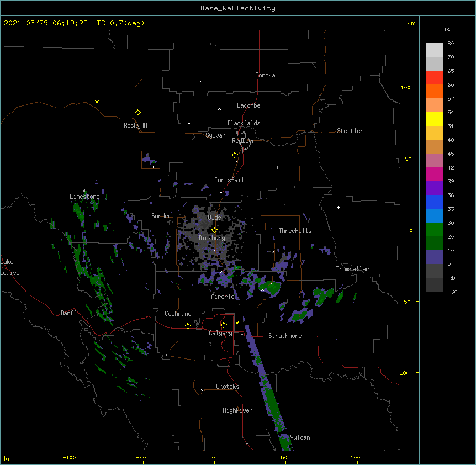
Task: Click the yellow diamond marker above Calgary label
Action: tap(224, 325)
